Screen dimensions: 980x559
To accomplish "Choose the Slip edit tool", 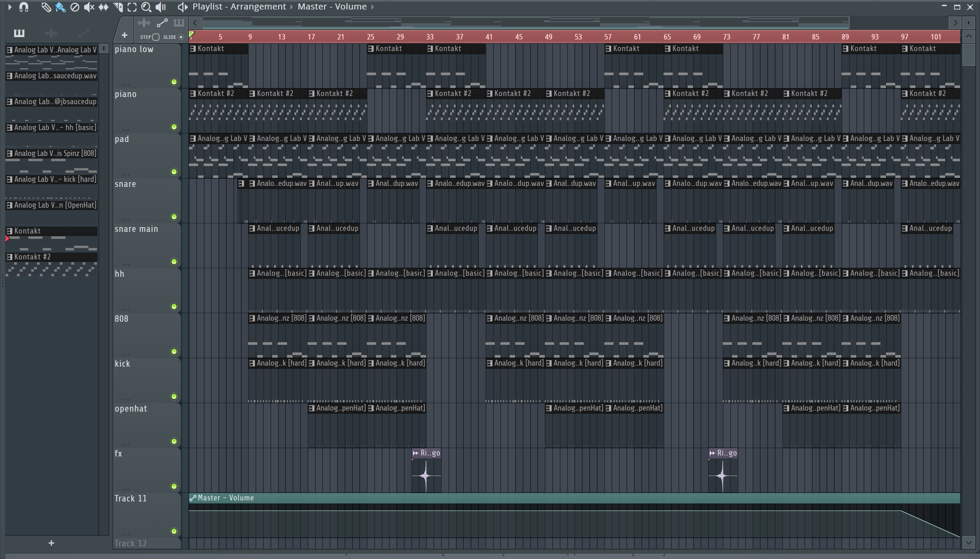I will pos(103,7).
